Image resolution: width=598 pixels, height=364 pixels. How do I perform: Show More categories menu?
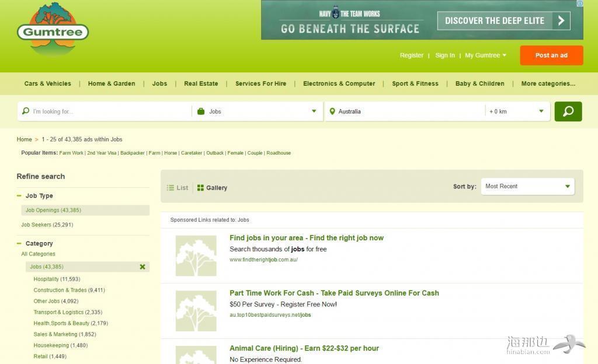pyautogui.click(x=548, y=83)
